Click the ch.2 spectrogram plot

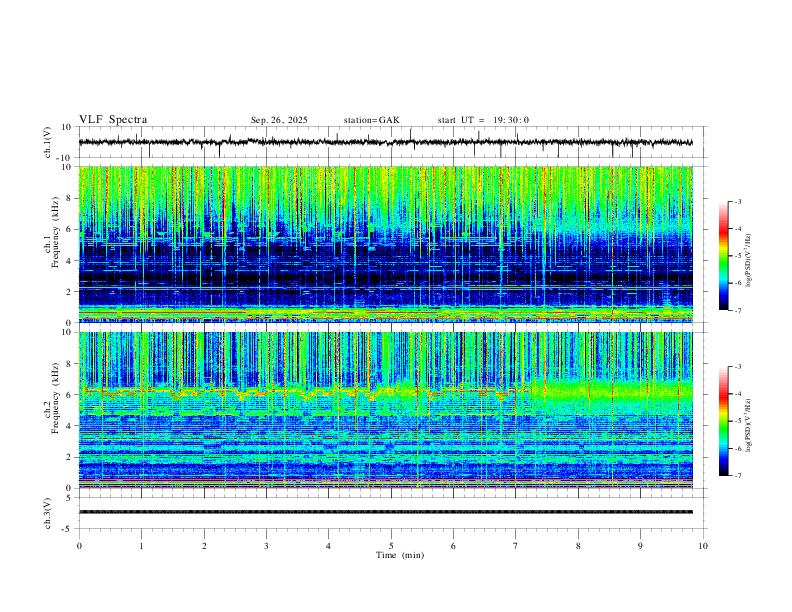386,410
